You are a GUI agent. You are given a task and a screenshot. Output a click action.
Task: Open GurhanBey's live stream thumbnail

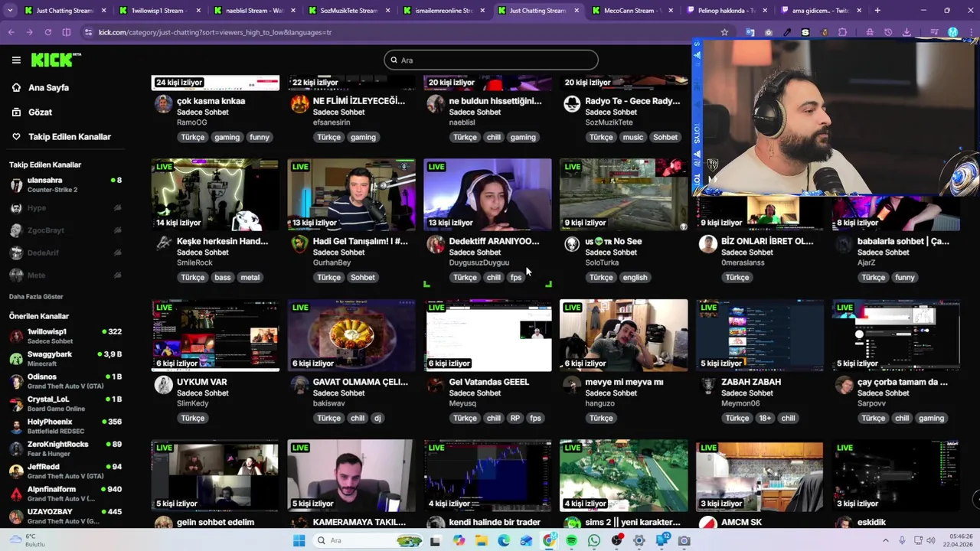(x=351, y=194)
